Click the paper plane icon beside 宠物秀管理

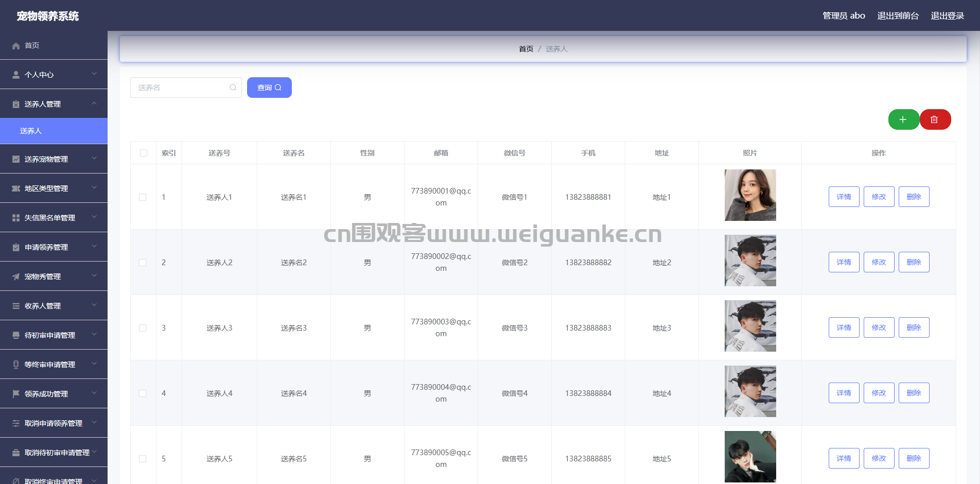[x=16, y=276]
